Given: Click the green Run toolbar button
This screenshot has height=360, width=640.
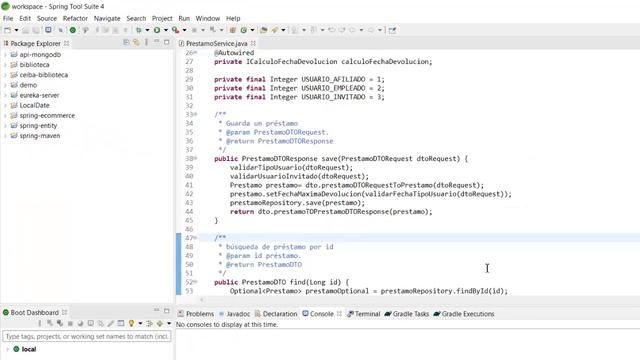Looking at the screenshot, I should pos(157,30).
